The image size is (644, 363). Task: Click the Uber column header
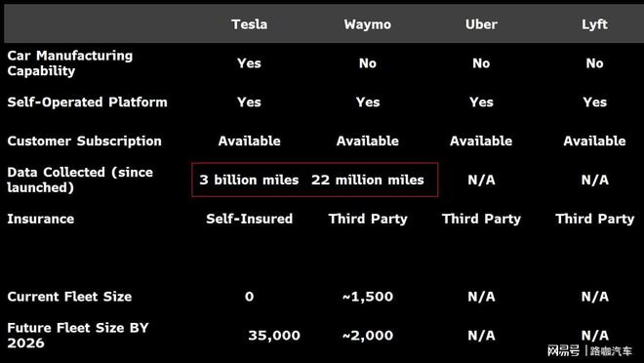click(481, 24)
